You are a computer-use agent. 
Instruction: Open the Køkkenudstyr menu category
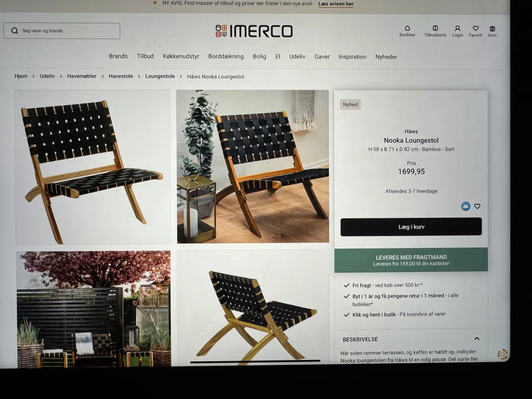(x=181, y=57)
